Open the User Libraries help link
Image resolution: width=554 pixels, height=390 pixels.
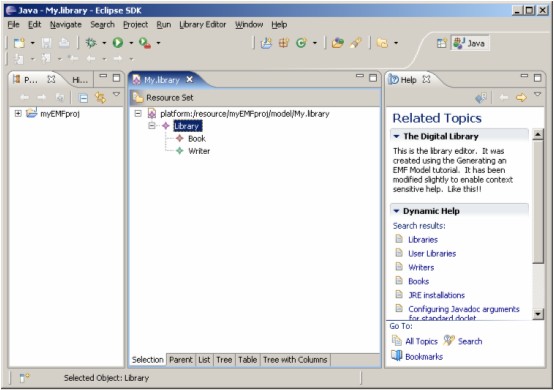(432, 254)
